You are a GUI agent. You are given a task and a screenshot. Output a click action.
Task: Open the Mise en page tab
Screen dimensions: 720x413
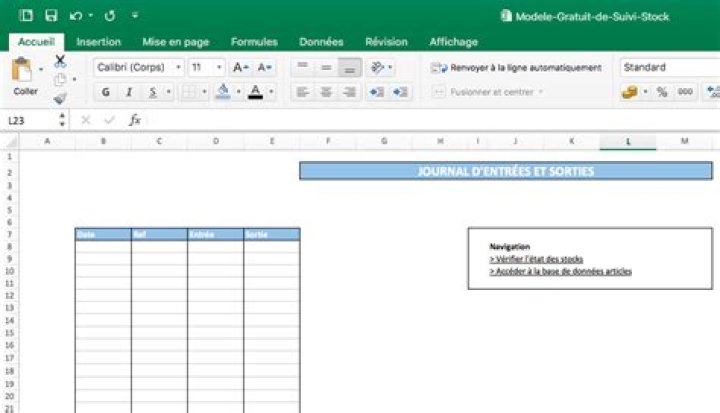tap(176, 42)
